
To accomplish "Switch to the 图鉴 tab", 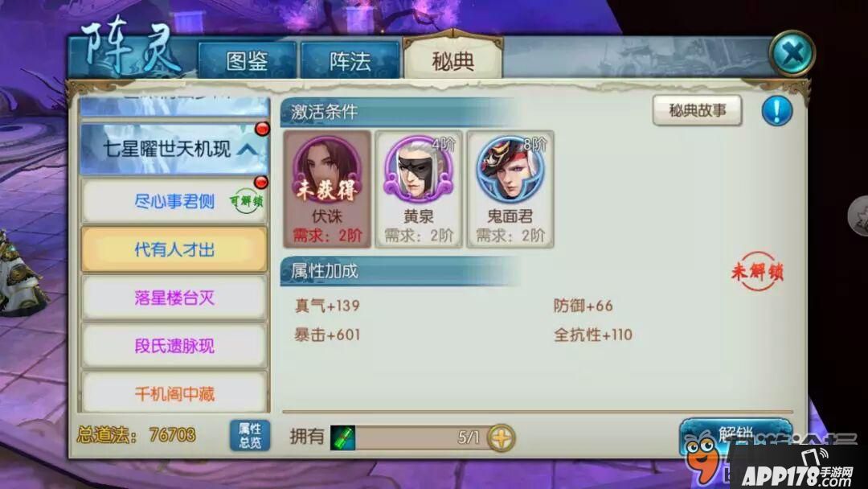I will [247, 60].
